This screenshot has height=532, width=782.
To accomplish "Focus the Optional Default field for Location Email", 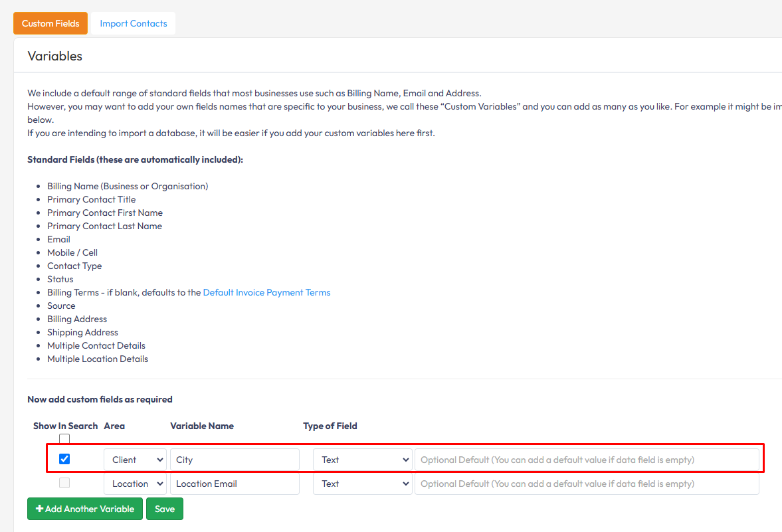I will pos(587,484).
